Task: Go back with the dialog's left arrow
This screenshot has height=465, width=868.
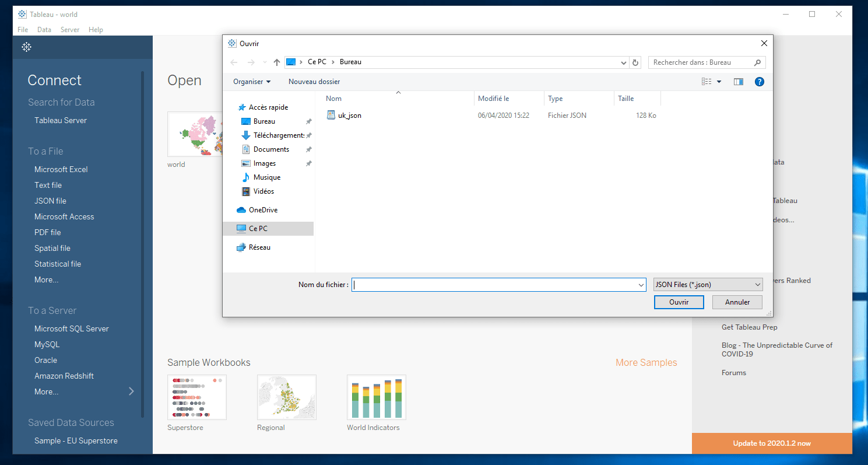Action: pos(234,62)
